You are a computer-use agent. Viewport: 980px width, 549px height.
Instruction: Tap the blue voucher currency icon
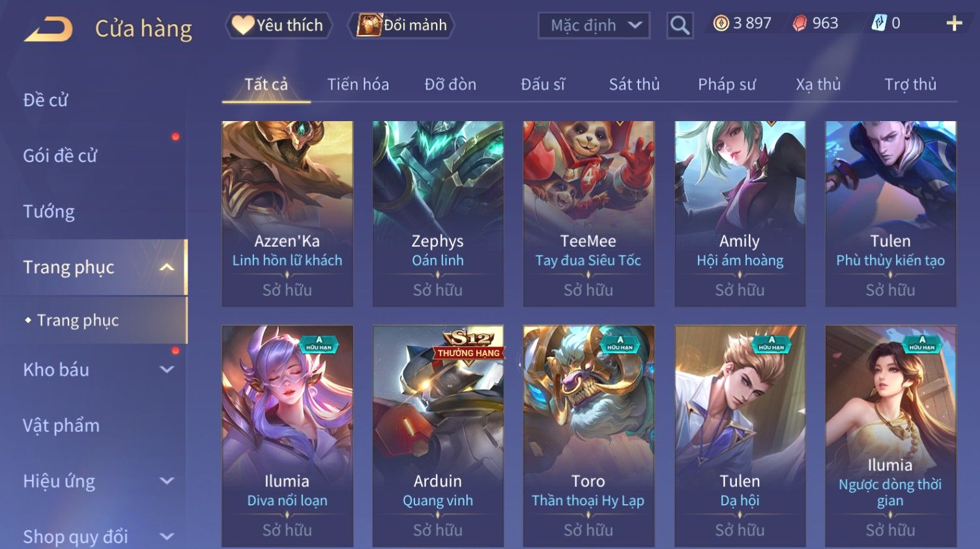pos(879,23)
